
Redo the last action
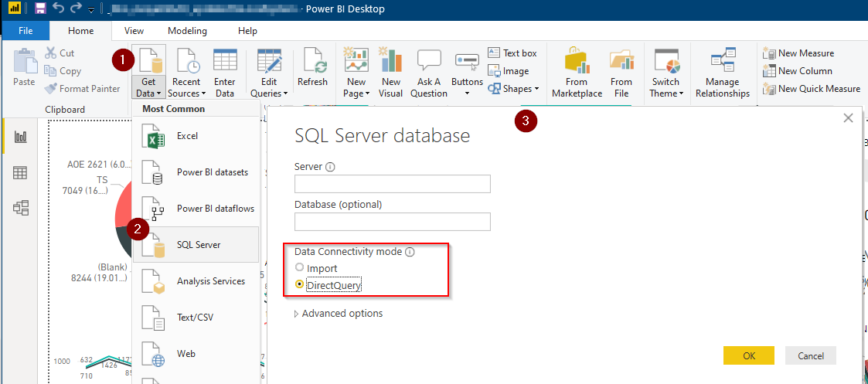point(76,8)
